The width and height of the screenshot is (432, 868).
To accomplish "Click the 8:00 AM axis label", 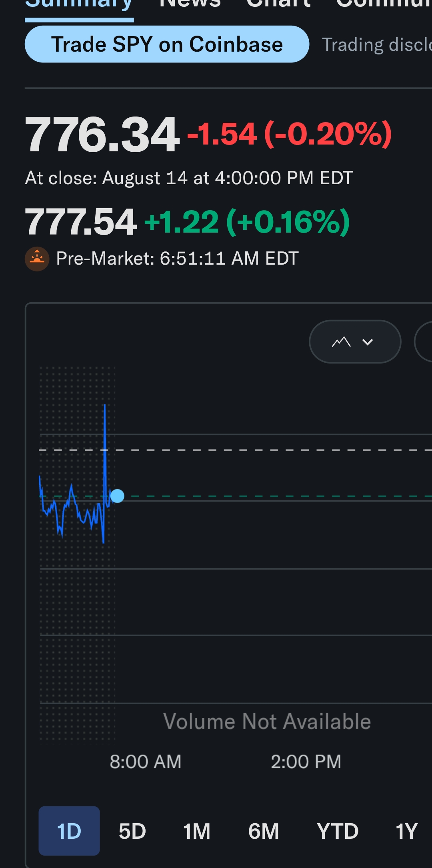I will [x=146, y=762].
